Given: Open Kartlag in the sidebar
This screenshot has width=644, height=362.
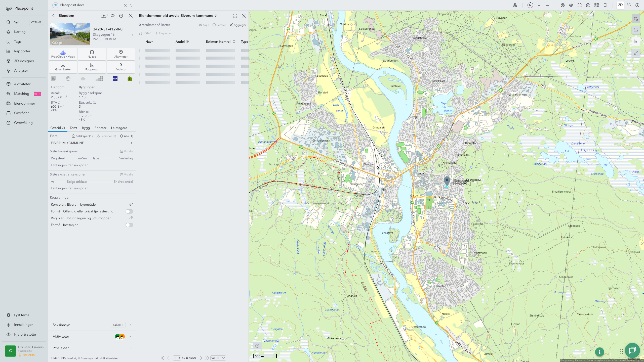Looking at the screenshot, I should [x=20, y=32].
